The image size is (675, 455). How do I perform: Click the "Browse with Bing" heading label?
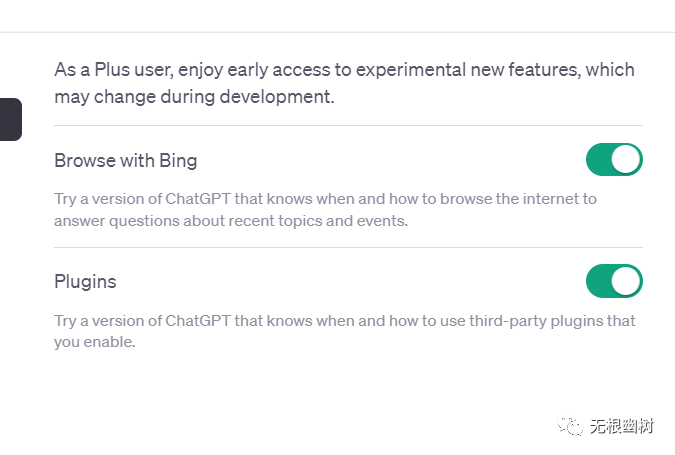coord(125,160)
